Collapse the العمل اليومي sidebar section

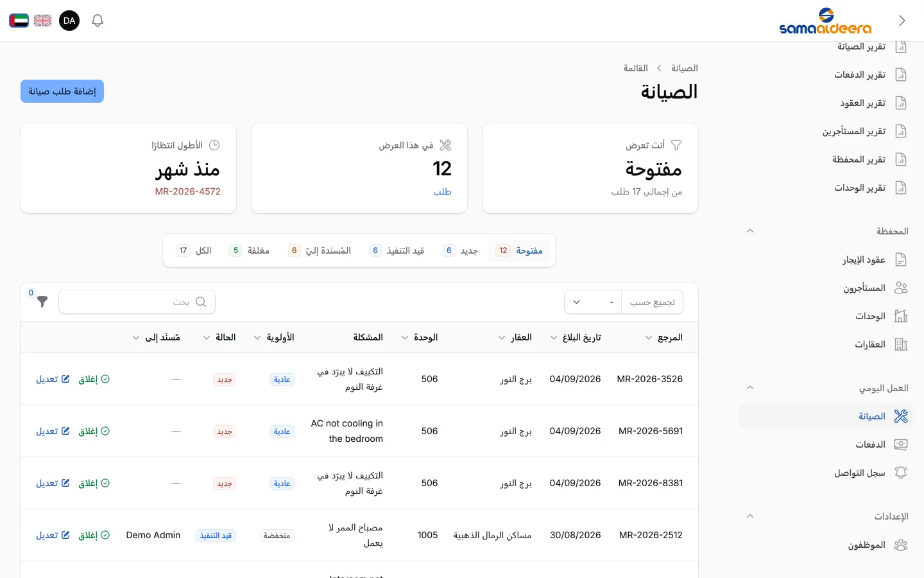coord(750,388)
